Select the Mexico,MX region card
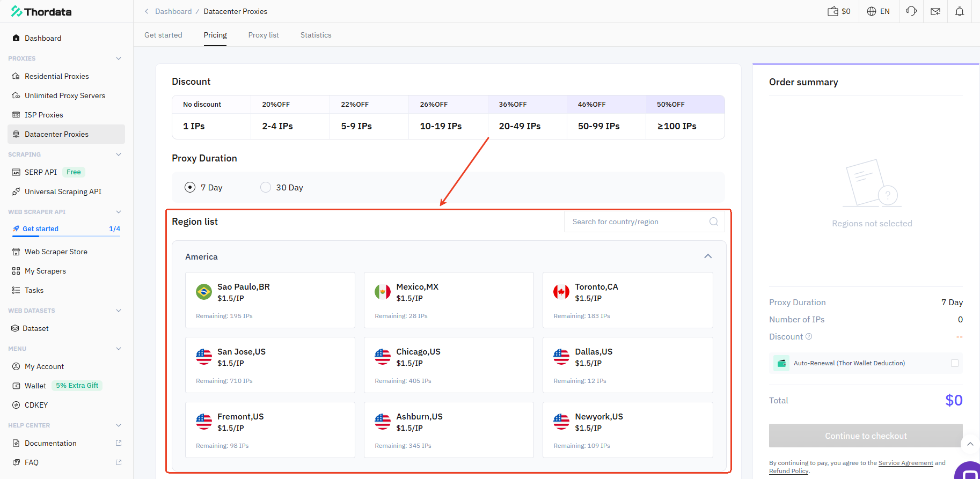 (449, 300)
